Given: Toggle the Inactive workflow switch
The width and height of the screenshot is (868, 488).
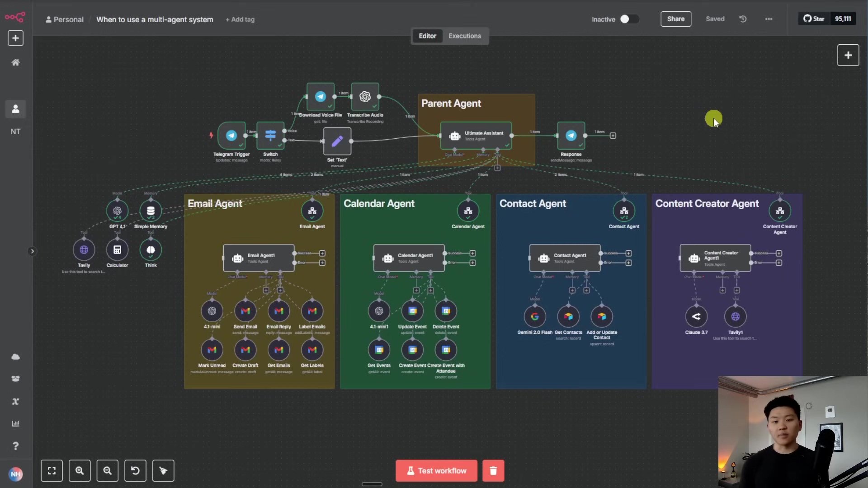Looking at the screenshot, I should (x=629, y=19).
